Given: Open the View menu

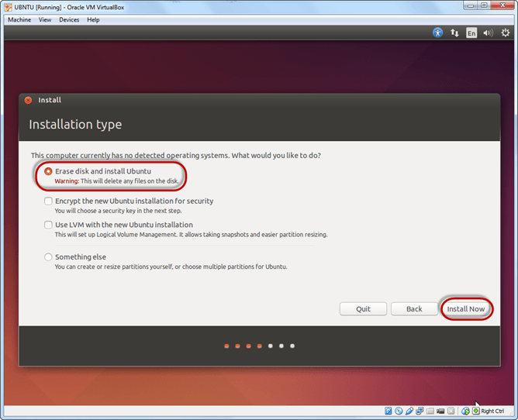Looking at the screenshot, I should pos(45,19).
